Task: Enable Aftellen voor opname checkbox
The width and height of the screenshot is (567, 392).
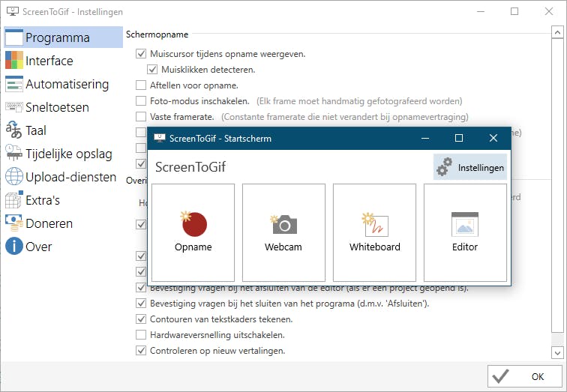Action: coord(141,85)
